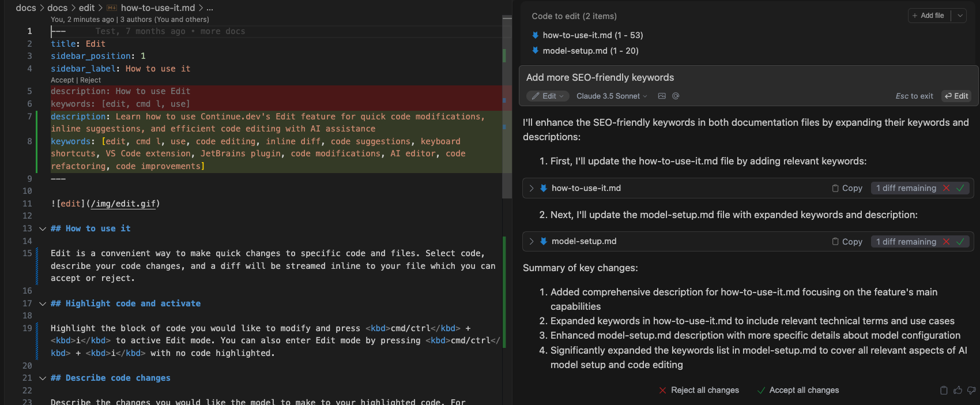Reject the diff for how-to-use-it.md with red X

click(x=946, y=188)
